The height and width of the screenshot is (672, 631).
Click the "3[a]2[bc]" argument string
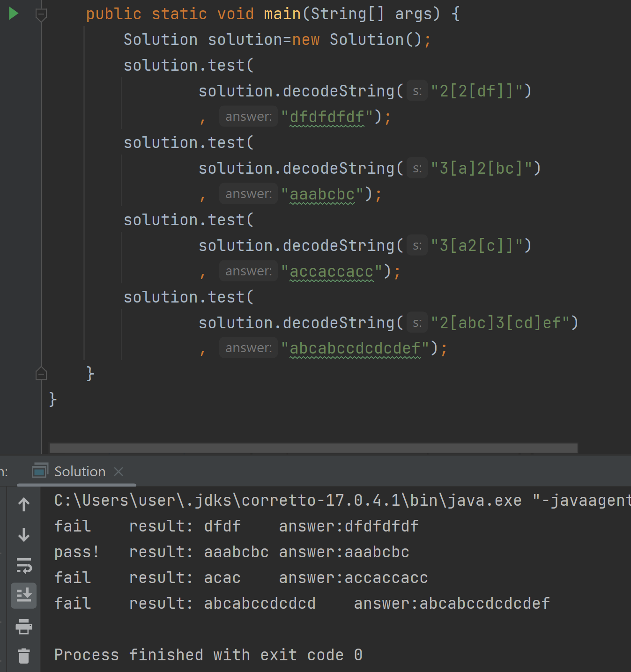point(482,168)
